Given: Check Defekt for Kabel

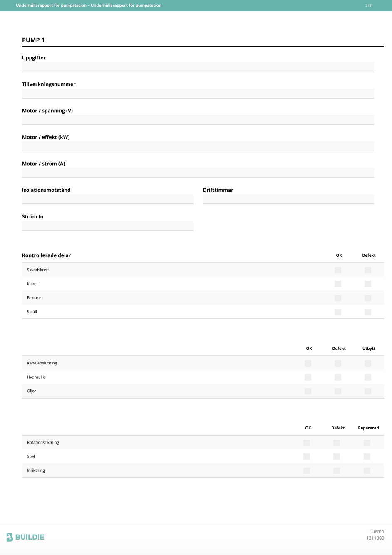Looking at the screenshot, I should (x=368, y=284).
